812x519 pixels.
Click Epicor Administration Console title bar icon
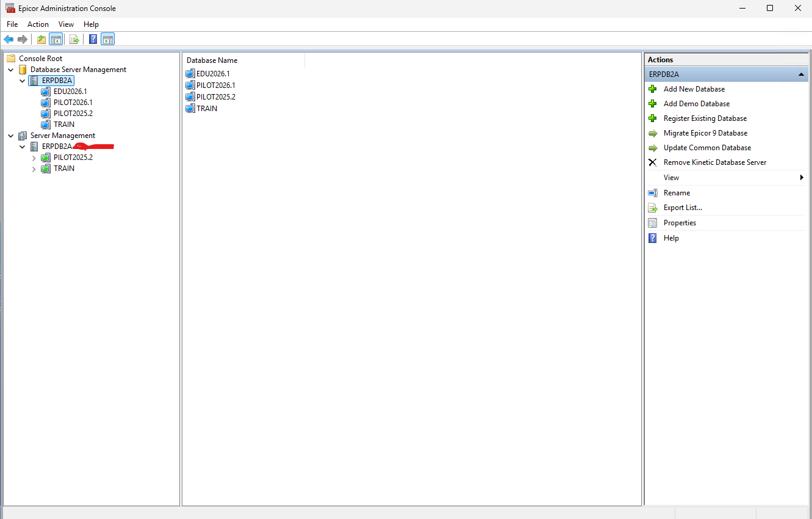pyautogui.click(x=10, y=9)
